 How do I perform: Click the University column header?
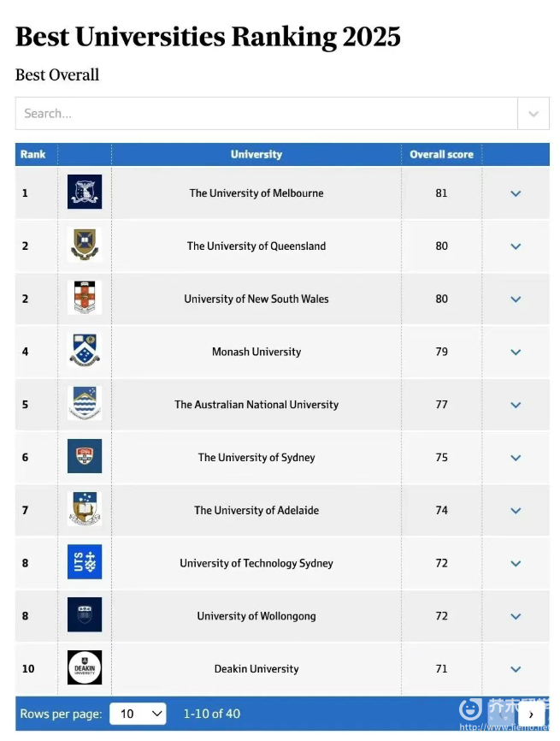tap(256, 155)
